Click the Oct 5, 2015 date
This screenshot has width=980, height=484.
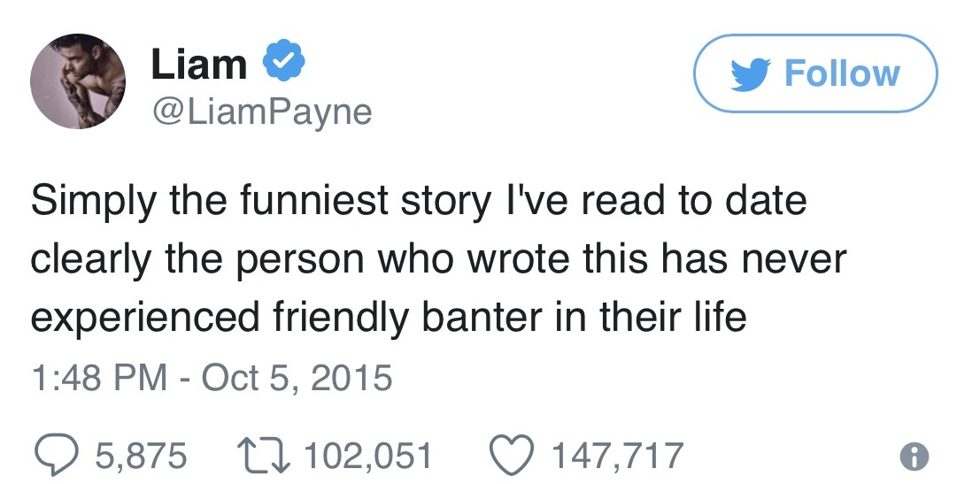click(x=297, y=379)
